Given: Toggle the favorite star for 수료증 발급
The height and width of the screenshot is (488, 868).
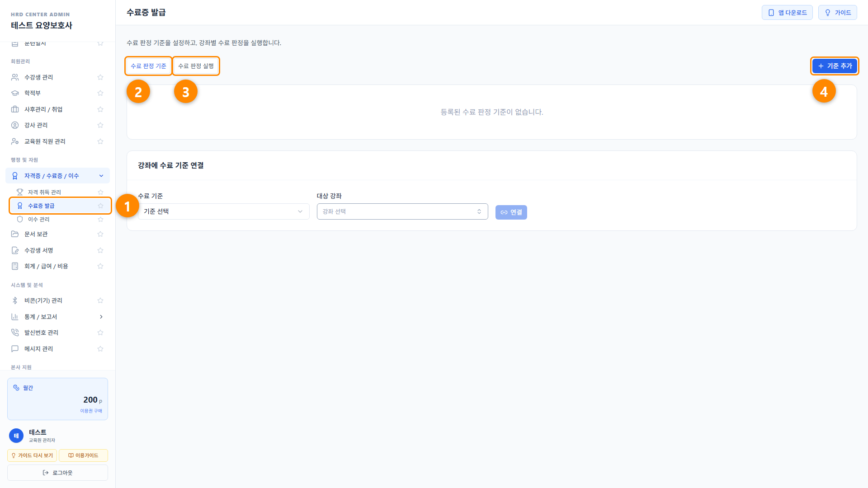Looking at the screenshot, I should [x=100, y=206].
